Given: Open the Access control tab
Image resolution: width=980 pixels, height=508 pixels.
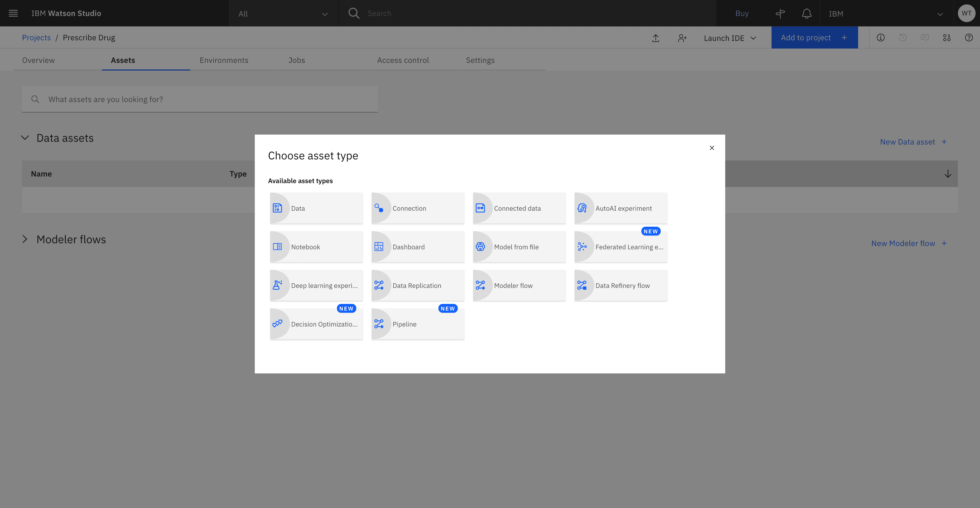Looking at the screenshot, I should (403, 60).
